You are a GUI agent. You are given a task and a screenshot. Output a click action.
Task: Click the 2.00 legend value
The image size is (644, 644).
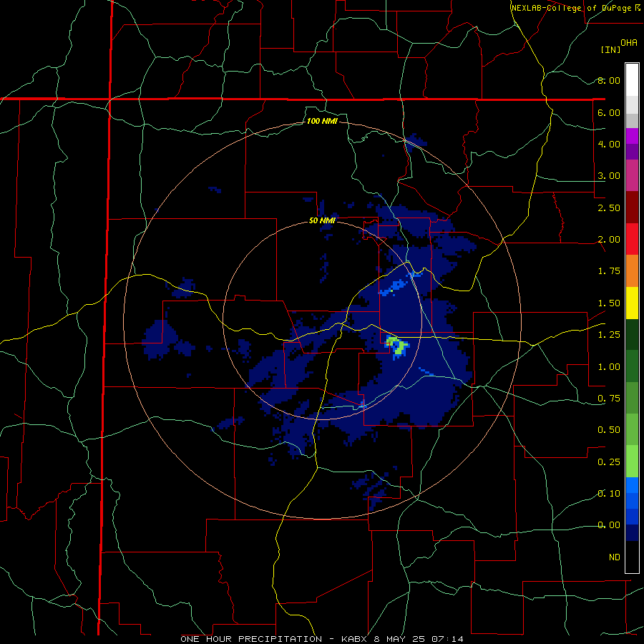pos(609,240)
